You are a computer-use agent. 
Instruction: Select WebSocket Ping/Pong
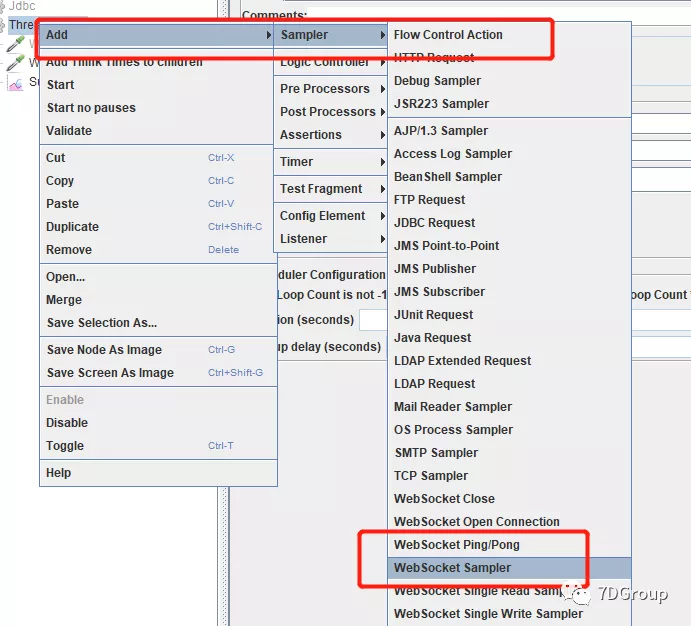[457, 545]
